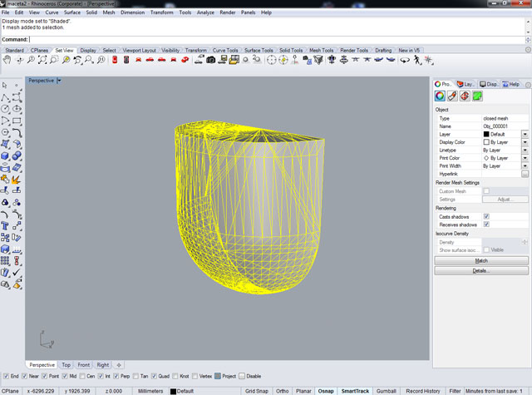The height and width of the screenshot is (395, 532).
Task: Enable the Tan osnap checkbox
Action: coord(135,376)
